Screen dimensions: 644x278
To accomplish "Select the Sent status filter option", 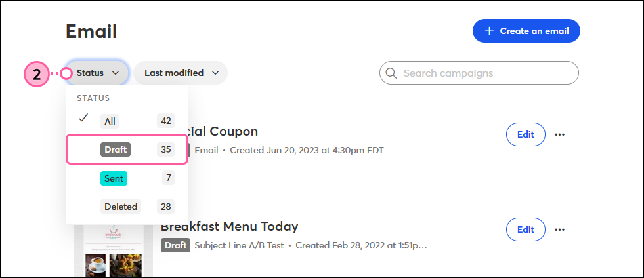I will coord(127,178).
